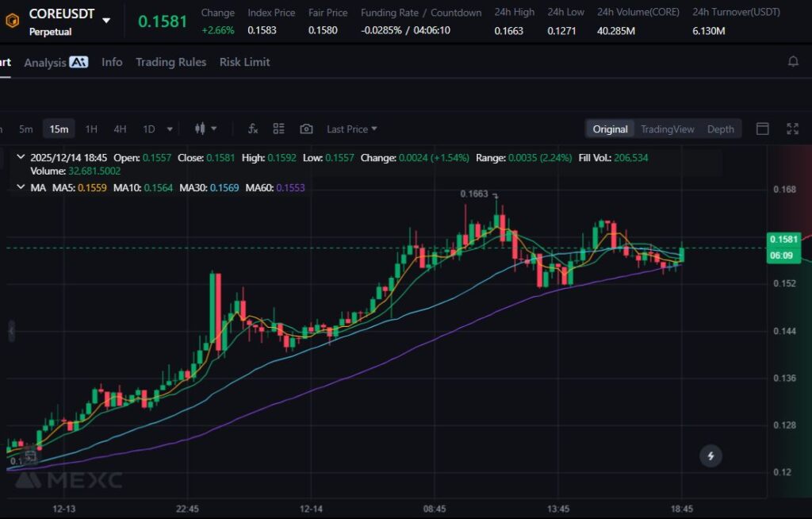Select the 4H timeframe button
The height and width of the screenshot is (519, 812).
(x=120, y=129)
